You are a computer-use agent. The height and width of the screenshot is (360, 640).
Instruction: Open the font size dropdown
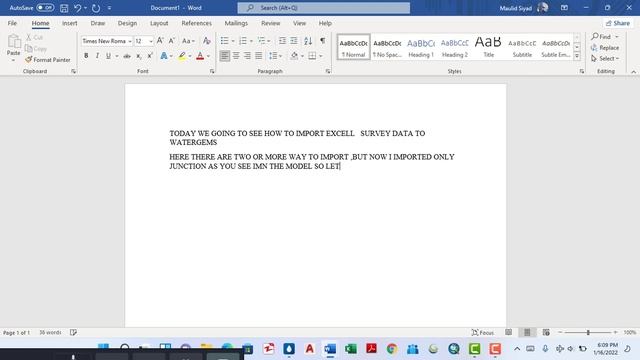[x=151, y=41]
